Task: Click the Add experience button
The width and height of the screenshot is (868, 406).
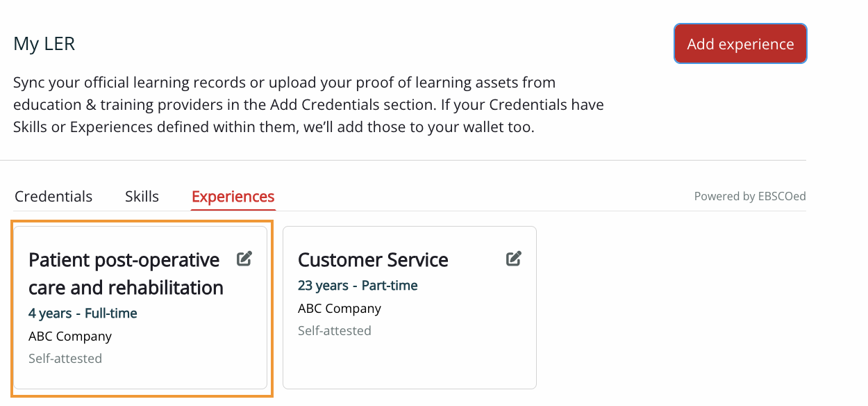Action: [740, 44]
